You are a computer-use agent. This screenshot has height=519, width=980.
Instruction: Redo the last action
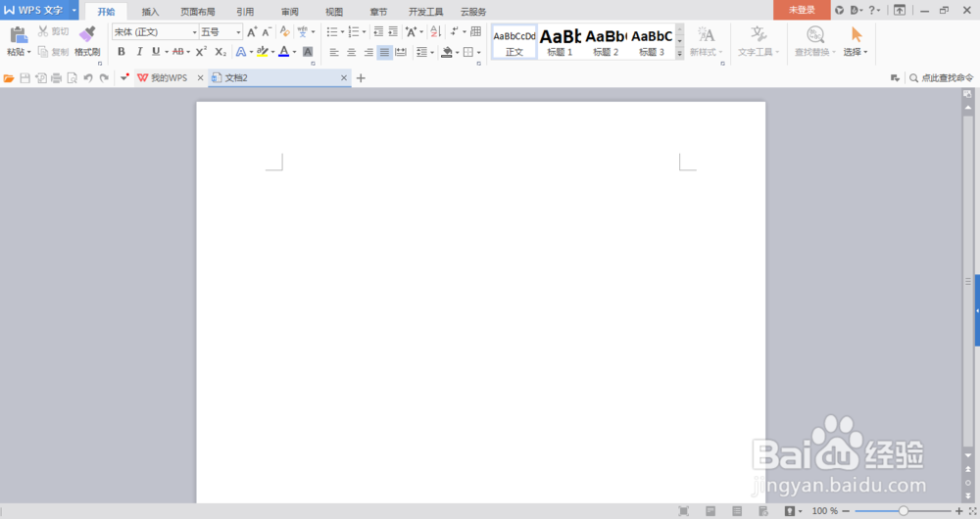[x=104, y=78]
